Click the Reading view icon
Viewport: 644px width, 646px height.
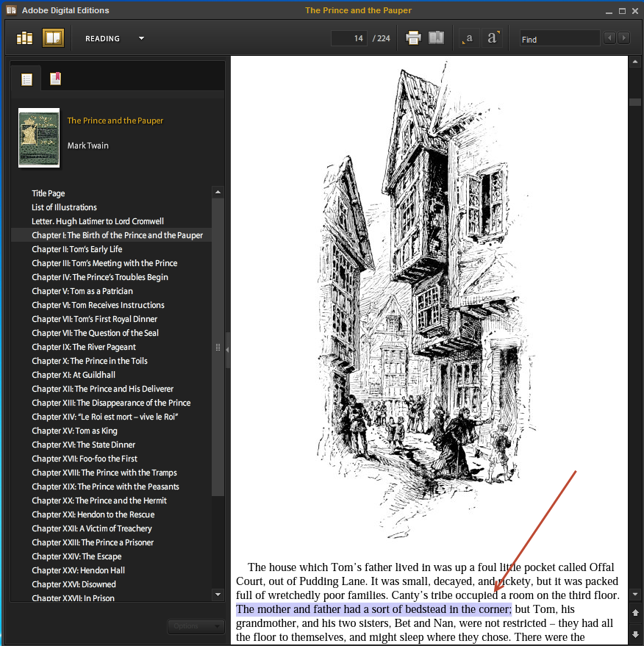click(x=53, y=38)
